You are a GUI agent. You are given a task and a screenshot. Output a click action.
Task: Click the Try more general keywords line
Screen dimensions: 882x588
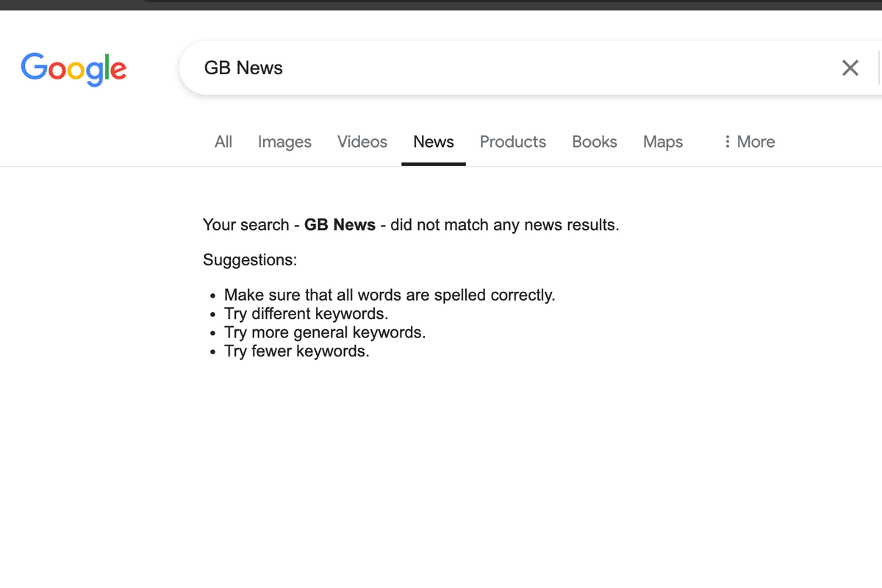(325, 332)
